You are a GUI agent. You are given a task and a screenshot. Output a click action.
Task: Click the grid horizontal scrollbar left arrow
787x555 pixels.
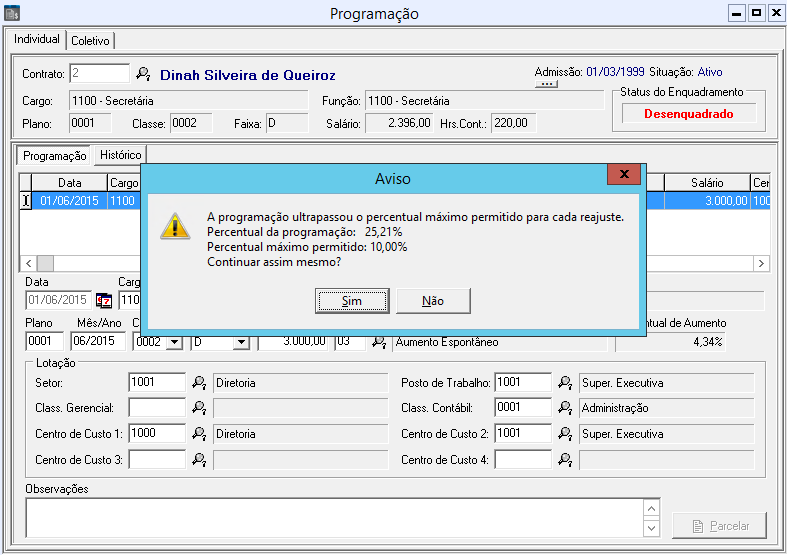point(29,263)
